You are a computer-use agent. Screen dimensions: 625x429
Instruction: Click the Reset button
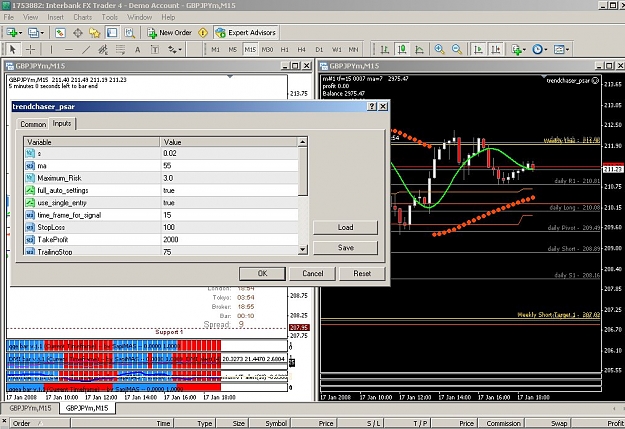click(362, 274)
